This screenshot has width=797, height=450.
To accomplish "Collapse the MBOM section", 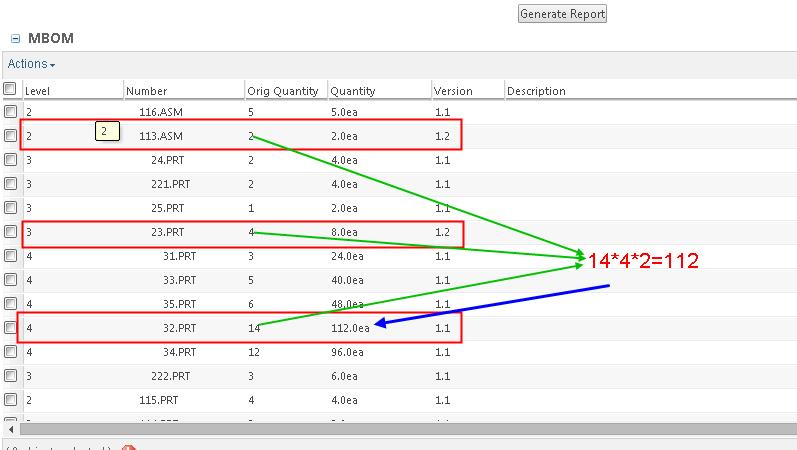I will [x=15, y=38].
